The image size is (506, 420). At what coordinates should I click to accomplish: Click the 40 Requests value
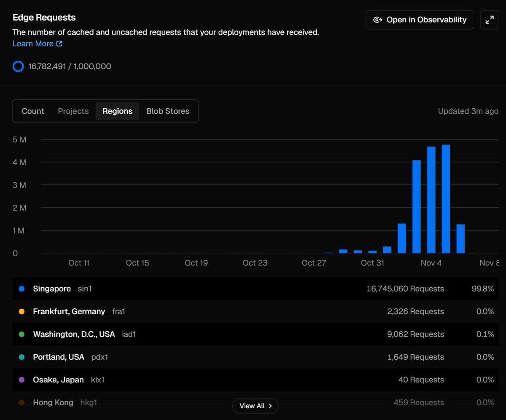click(x=421, y=380)
